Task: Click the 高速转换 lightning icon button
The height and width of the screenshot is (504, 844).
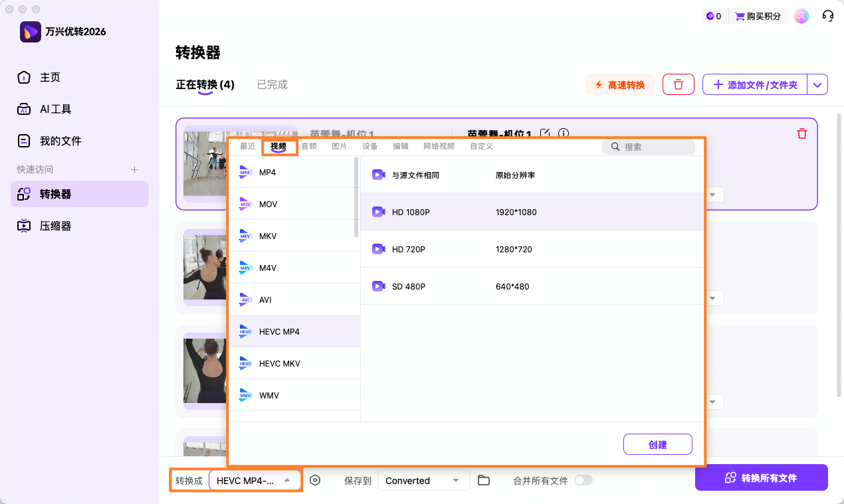Action: (619, 84)
